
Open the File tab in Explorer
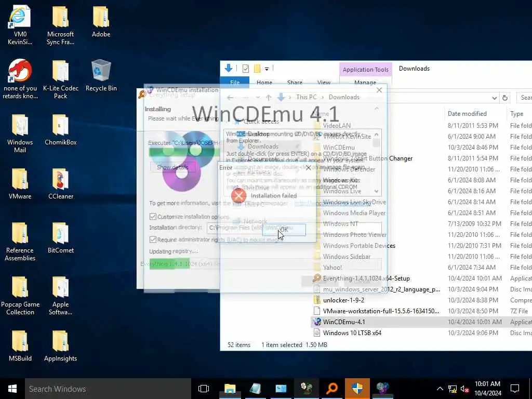(x=234, y=82)
